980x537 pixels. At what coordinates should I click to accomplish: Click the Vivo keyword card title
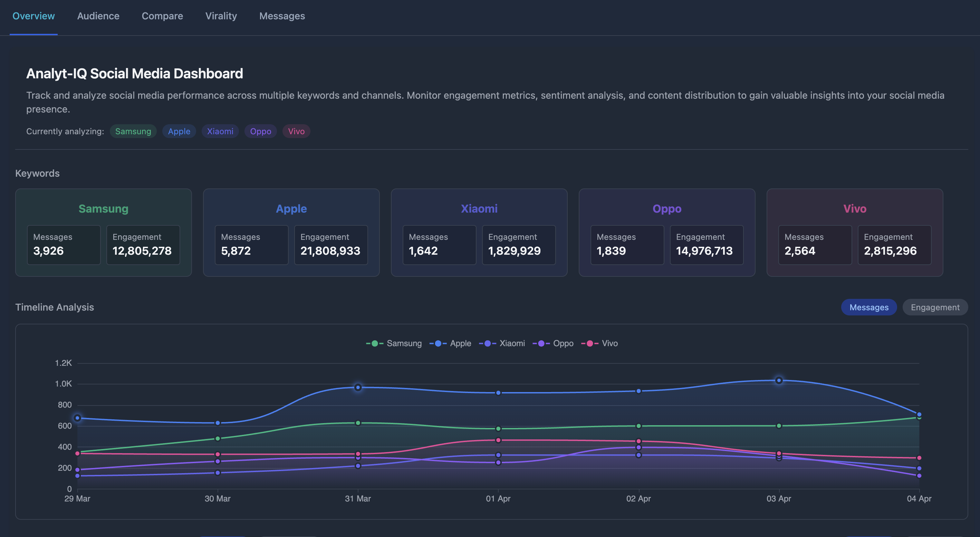click(854, 208)
